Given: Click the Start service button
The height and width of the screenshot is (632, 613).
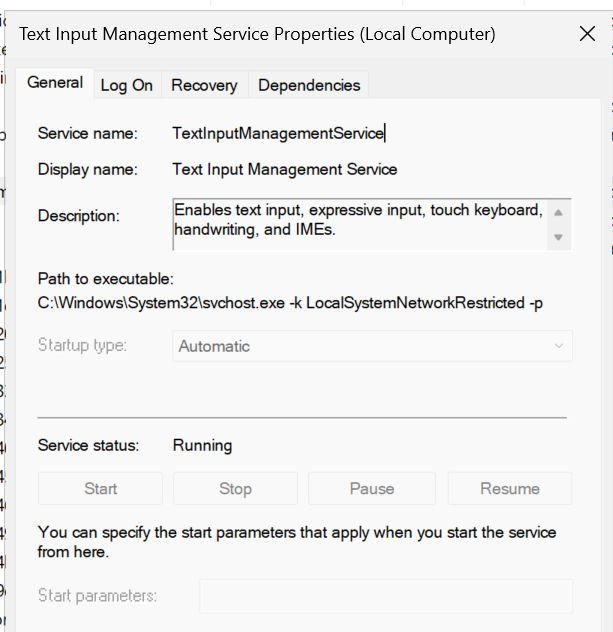Looking at the screenshot, I should [100, 489].
